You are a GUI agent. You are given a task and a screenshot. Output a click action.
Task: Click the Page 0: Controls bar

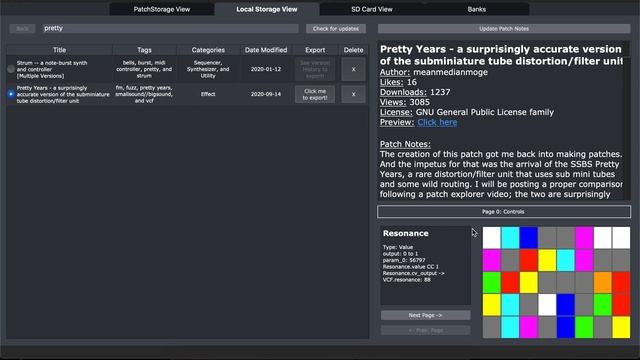504,211
